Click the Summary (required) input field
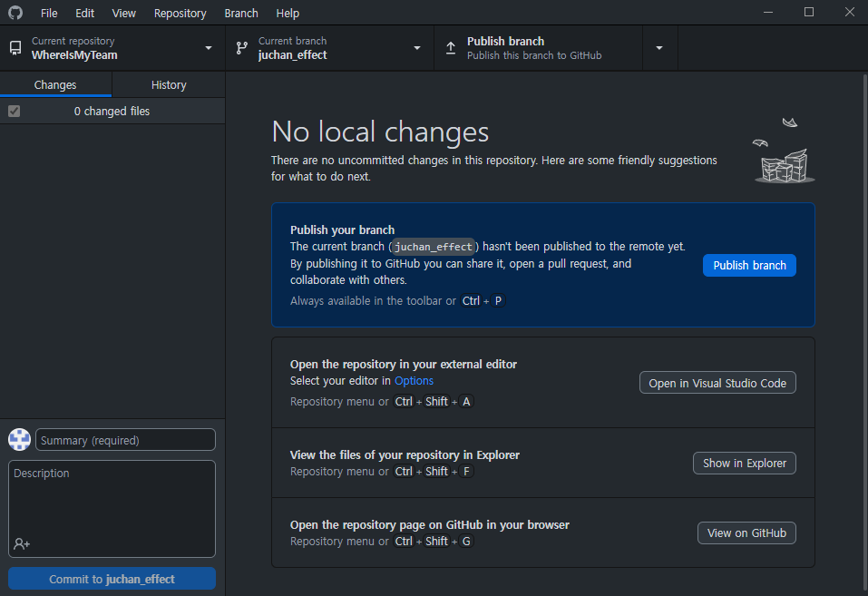This screenshot has height=596, width=868. pyautogui.click(x=126, y=440)
